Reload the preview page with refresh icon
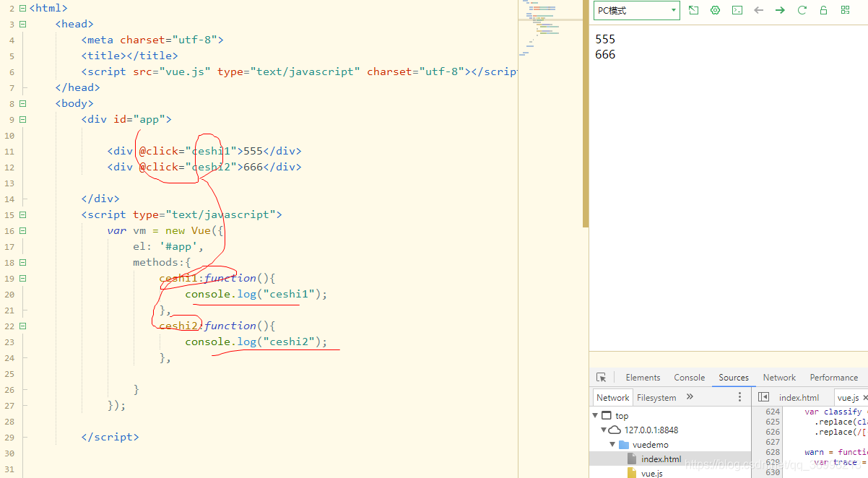Image resolution: width=868 pixels, height=478 pixels. [802, 10]
